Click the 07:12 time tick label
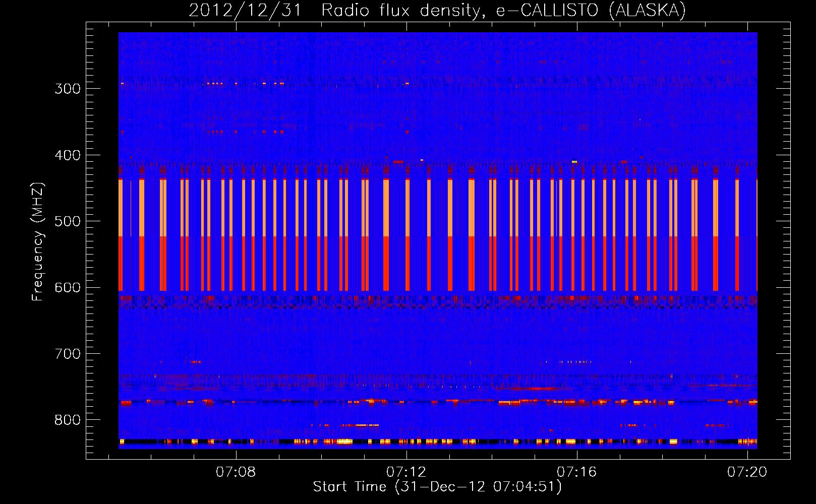 (406, 472)
